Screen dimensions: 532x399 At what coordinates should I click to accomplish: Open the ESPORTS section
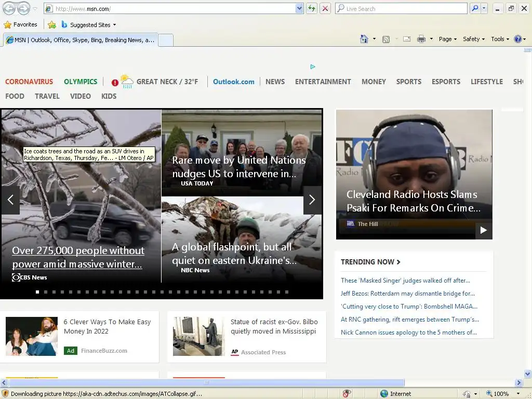[x=446, y=82]
